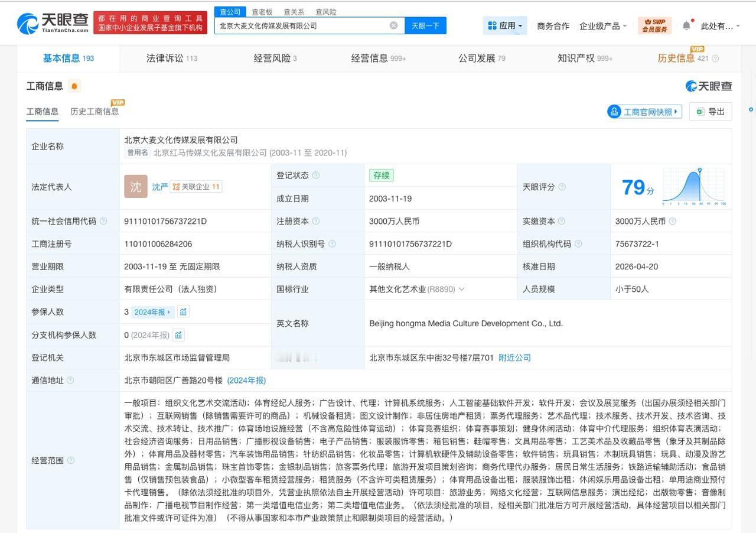Switch to the 知识产权 tab
The width and height of the screenshot is (756, 533).
585,58
